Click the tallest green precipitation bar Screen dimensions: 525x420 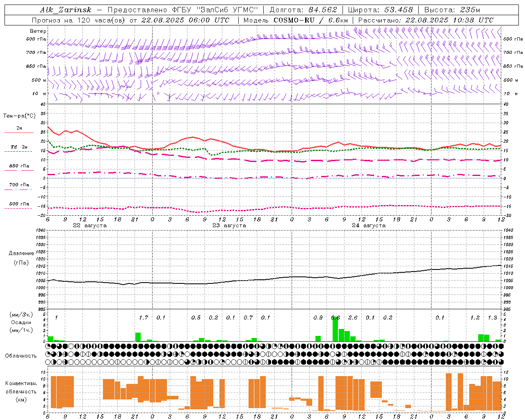click(x=336, y=329)
